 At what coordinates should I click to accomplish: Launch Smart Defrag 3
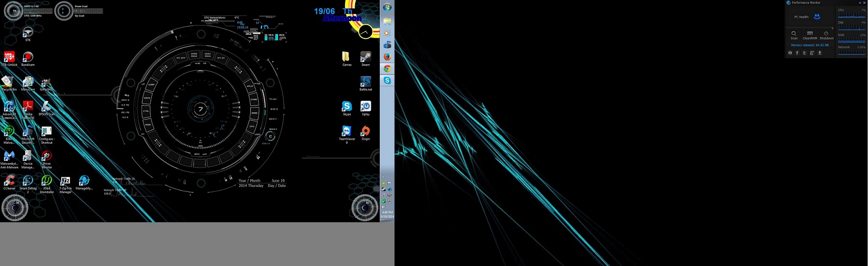(28, 184)
